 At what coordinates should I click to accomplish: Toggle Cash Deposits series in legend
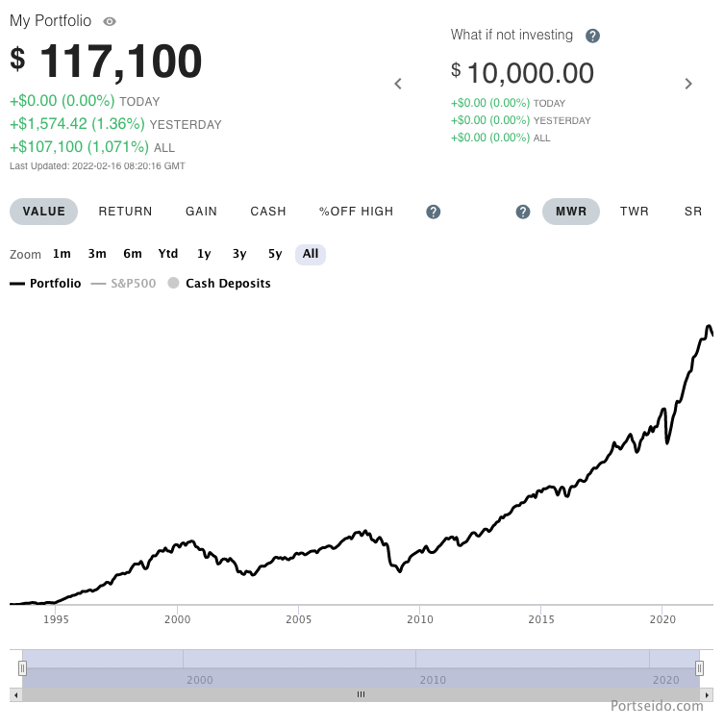pos(219,284)
